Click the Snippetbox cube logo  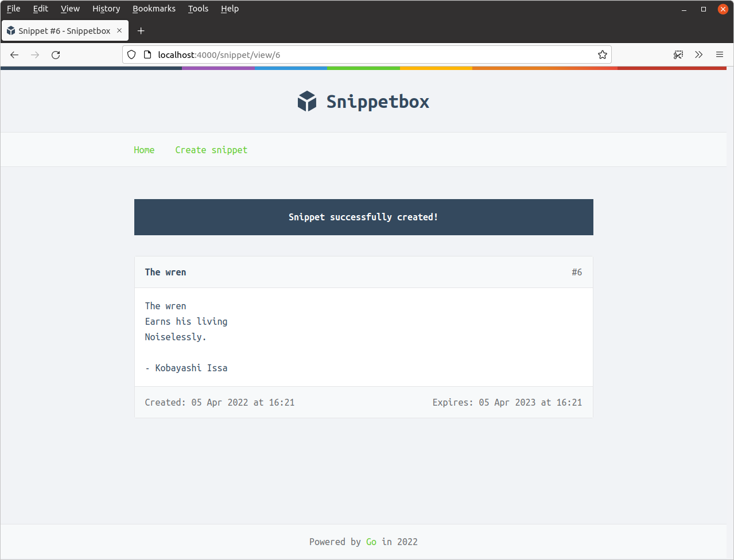[307, 102]
